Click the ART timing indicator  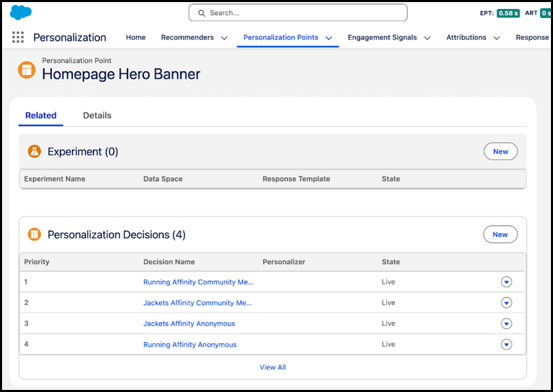point(538,13)
